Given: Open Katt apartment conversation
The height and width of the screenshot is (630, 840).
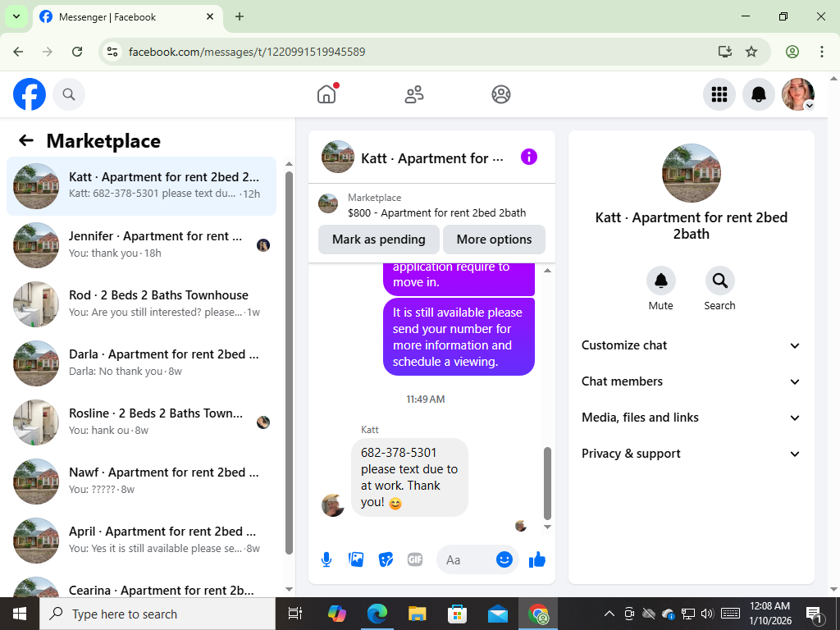Looking at the screenshot, I should 141,186.
